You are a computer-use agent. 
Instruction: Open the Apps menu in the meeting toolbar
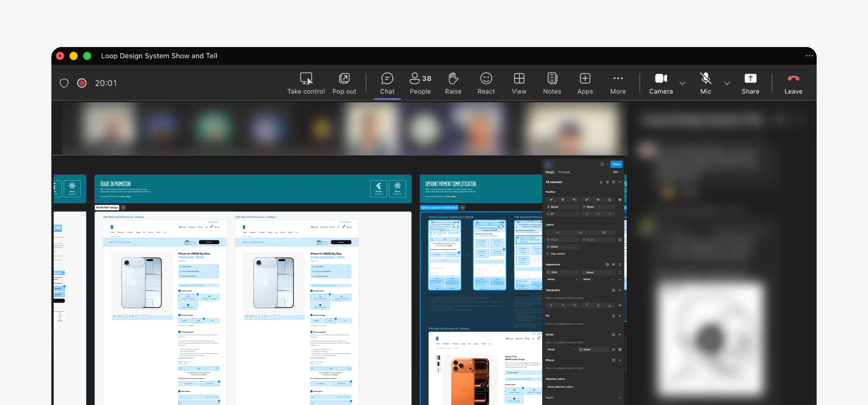[x=585, y=84]
